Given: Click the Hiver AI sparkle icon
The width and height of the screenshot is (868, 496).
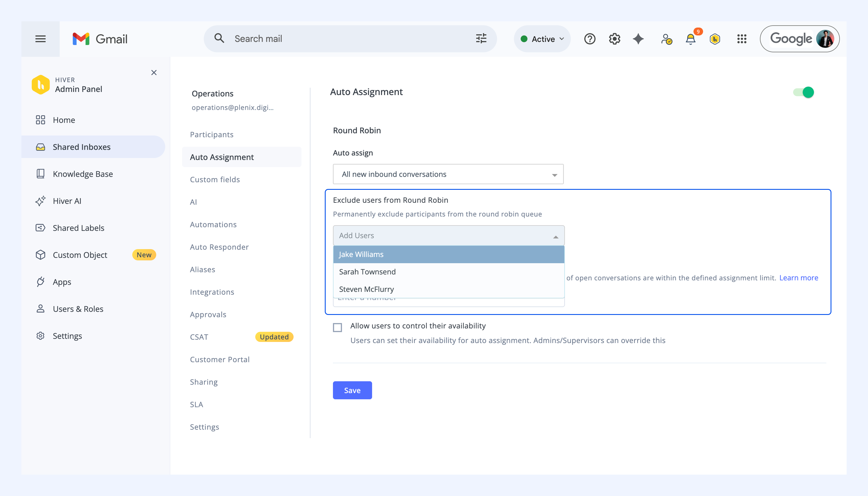Looking at the screenshot, I should pos(40,201).
